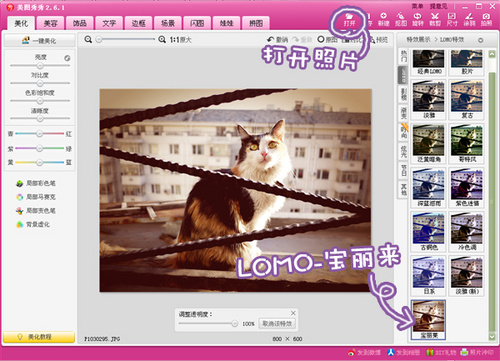This screenshot has height=361, width=500.
Task: Click the 对比度 contrast slider handle
Action: tap(40, 83)
